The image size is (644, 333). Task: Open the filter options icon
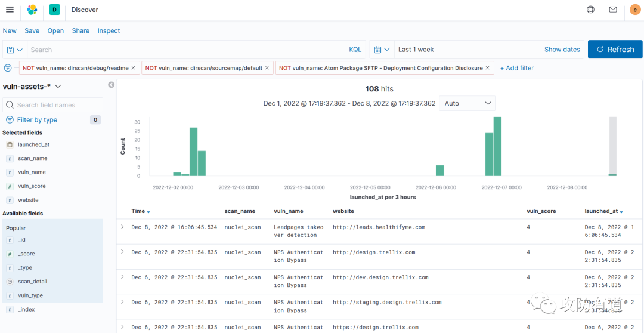tap(8, 68)
